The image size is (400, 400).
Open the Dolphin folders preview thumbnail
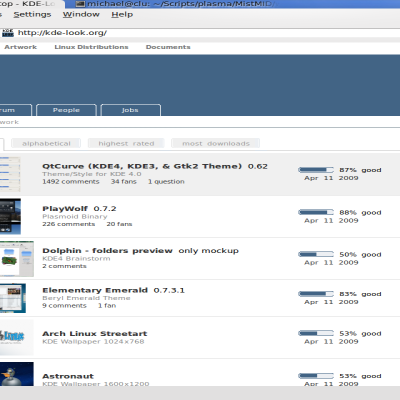[17, 259]
